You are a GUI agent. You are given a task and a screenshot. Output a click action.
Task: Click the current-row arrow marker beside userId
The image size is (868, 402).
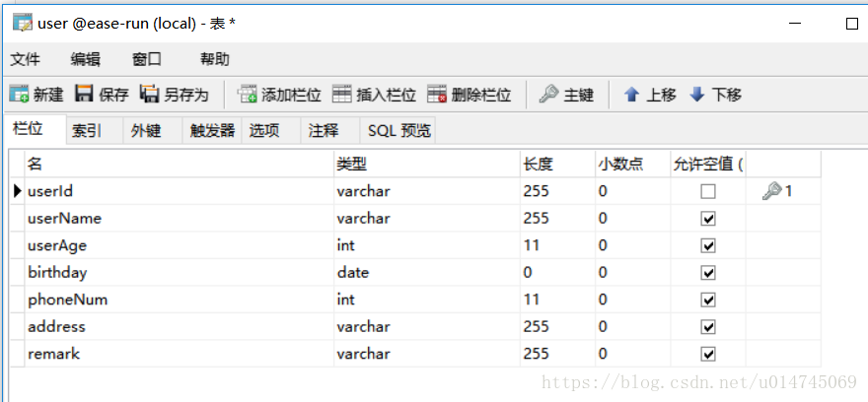(17, 191)
